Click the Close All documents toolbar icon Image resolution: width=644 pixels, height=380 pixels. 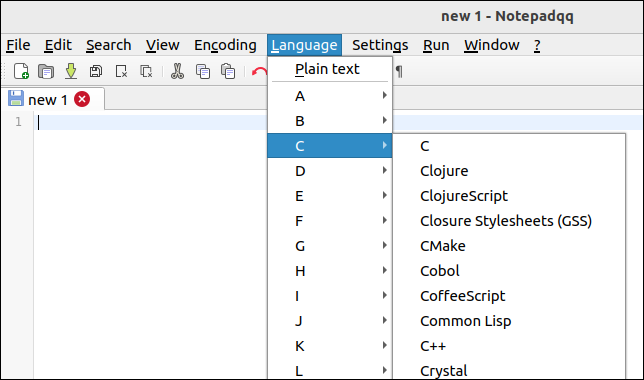(x=146, y=71)
